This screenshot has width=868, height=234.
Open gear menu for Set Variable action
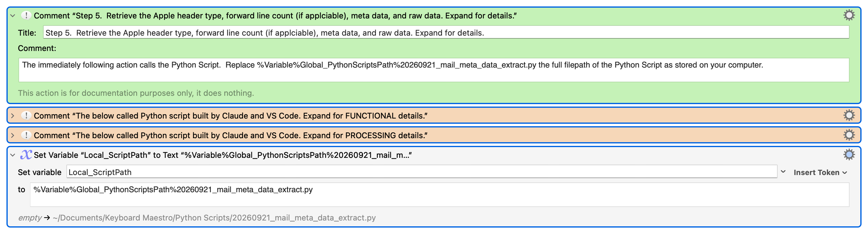click(849, 154)
